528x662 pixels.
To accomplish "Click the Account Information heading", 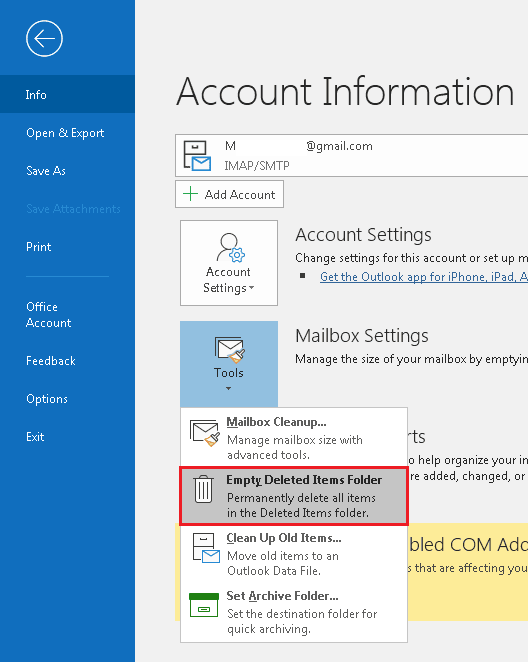I will (x=345, y=92).
